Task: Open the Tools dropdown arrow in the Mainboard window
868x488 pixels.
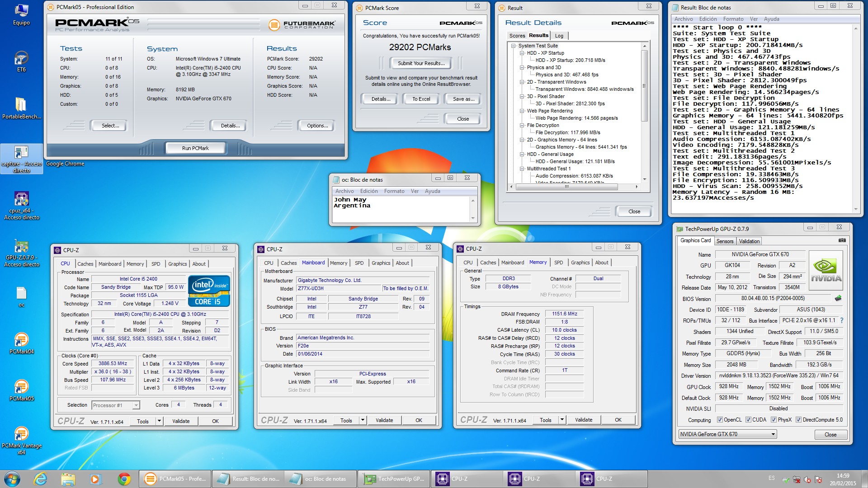Action: [x=363, y=420]
